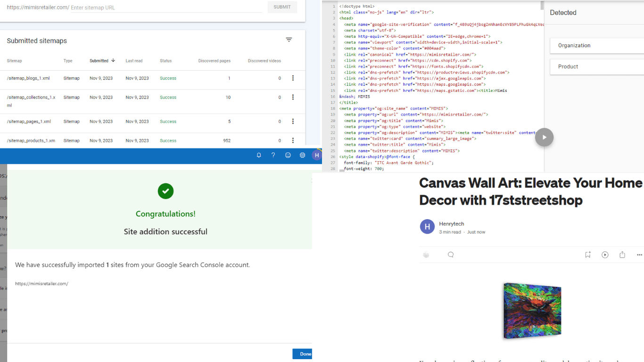Screen dimensions: 644x362
Task: Click the green success checkmark icon
Action: pos(165,191)
